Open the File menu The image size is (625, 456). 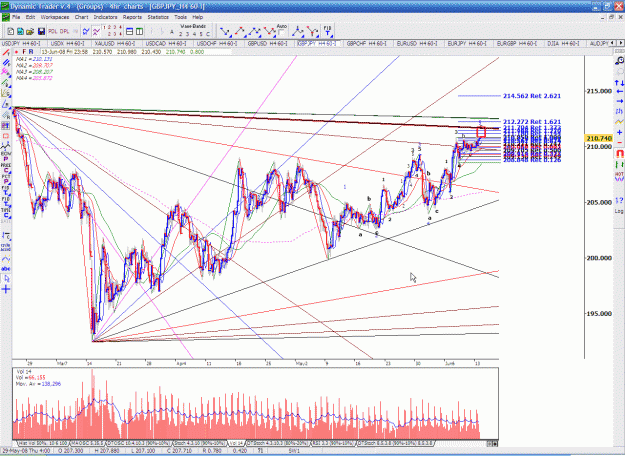(16, 17)
